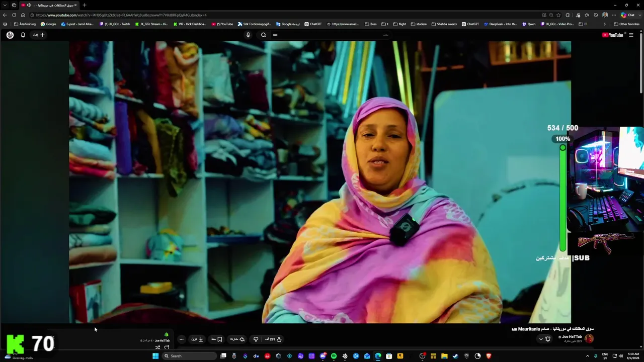
Task: Dislike the video with thumbs down
Action: [256, 339]
